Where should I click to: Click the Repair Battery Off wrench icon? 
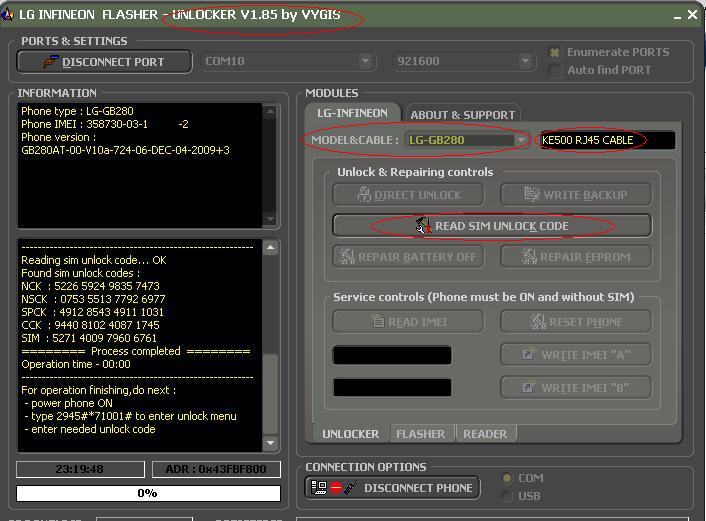point(347,256)
